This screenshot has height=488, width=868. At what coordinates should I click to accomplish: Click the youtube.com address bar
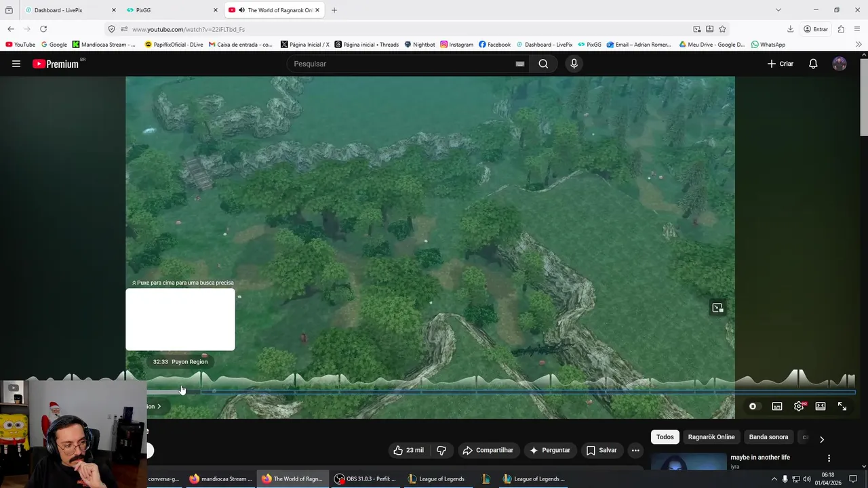point(407,29)
